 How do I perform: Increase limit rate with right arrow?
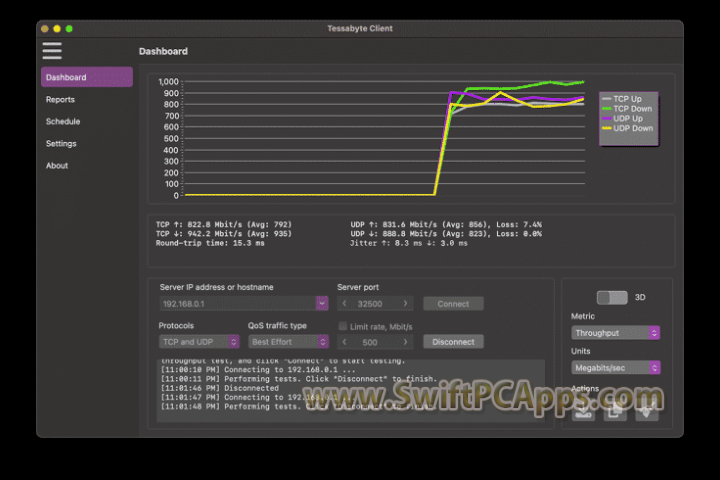point(405,342)
